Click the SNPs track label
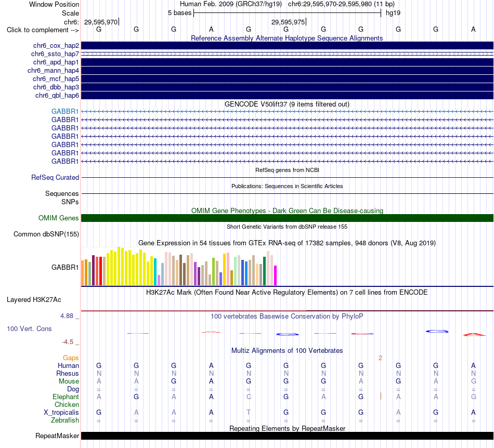The height and width of the screenshot is (448, 494). pos(70,202)
